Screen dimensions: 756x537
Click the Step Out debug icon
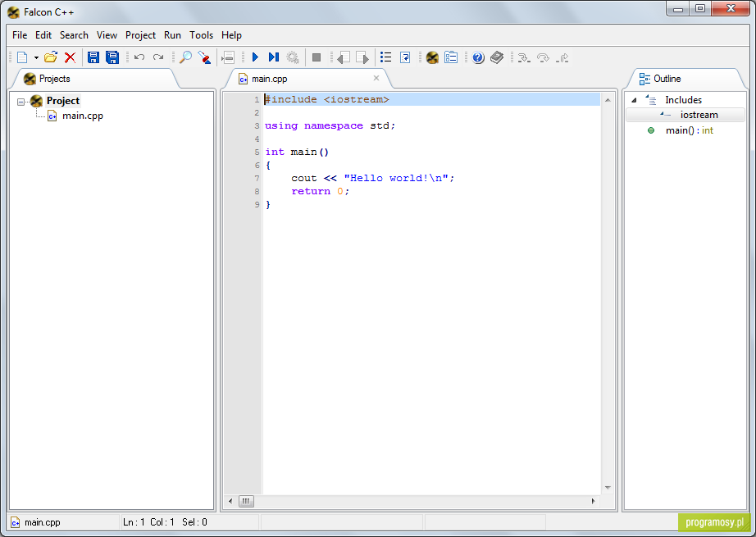[x=562, y=58]
